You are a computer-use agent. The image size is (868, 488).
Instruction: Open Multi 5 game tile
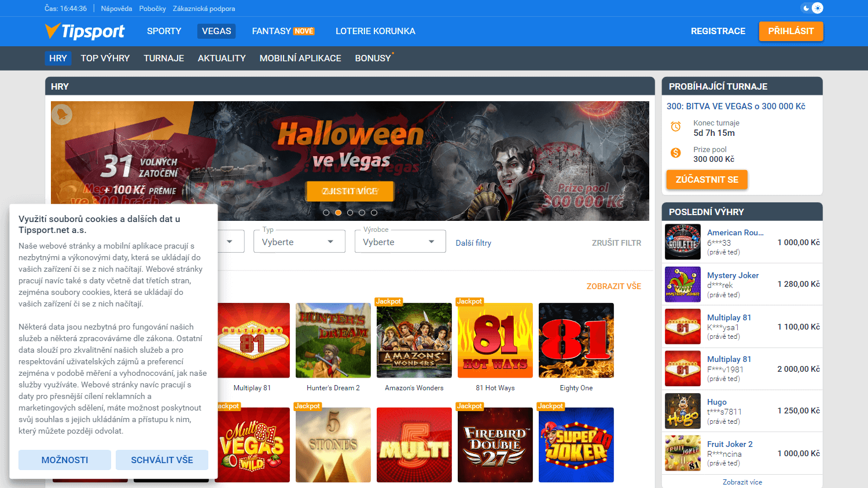(x=414, y=445)
